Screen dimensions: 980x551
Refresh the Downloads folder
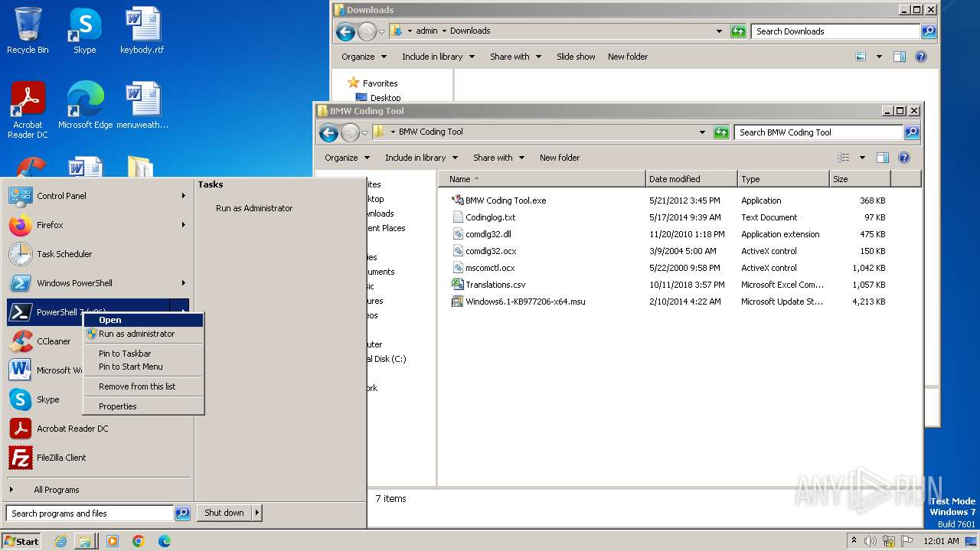click(738, 31)
